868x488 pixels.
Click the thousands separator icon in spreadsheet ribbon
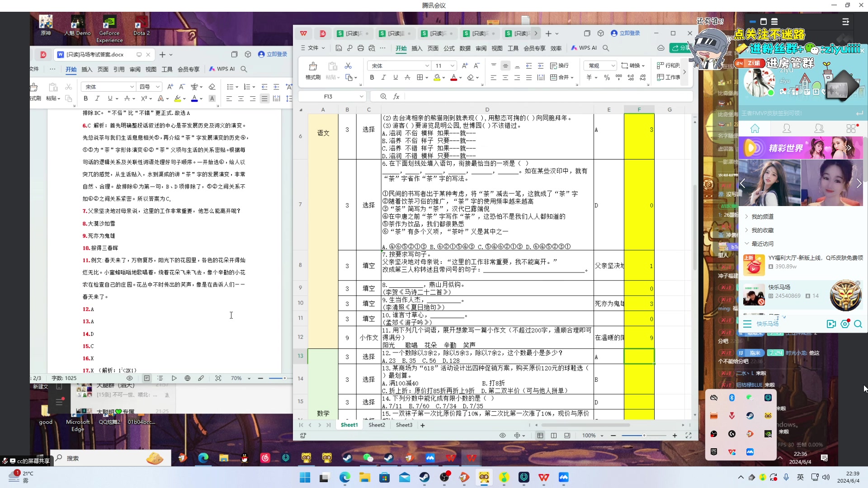pyautogui.click(x=619, y=78)
